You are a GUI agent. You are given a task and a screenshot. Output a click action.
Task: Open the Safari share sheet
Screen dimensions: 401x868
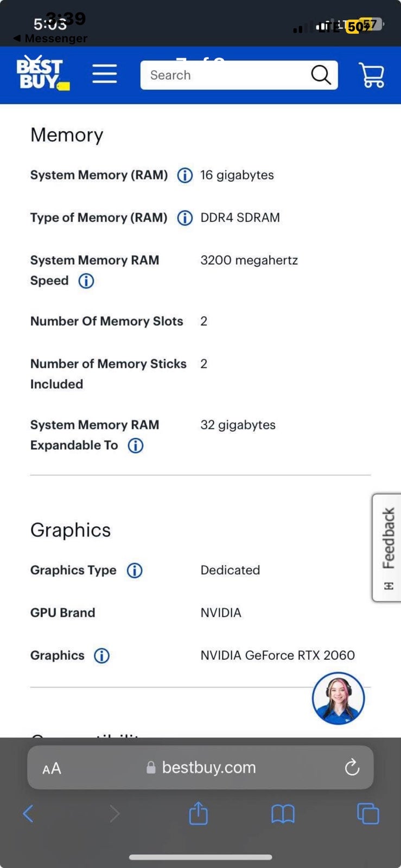[x=199, y=813]
